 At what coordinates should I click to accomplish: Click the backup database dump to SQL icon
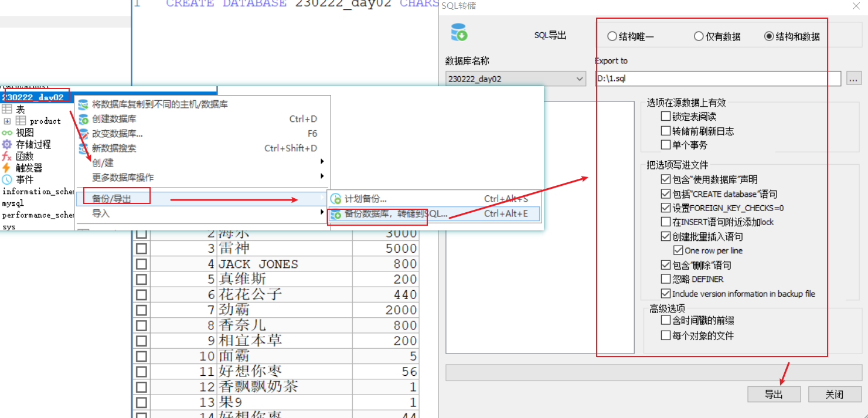[x=336, y=214]
